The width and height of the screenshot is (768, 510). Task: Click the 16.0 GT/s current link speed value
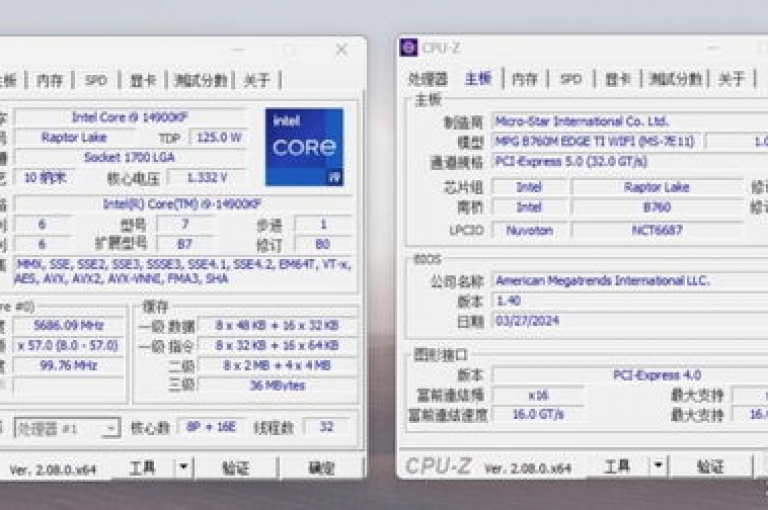click(x=538, y=415)
